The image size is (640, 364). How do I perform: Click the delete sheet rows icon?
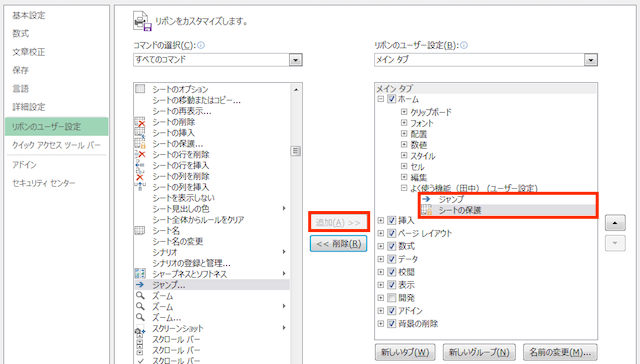point(140,154)
